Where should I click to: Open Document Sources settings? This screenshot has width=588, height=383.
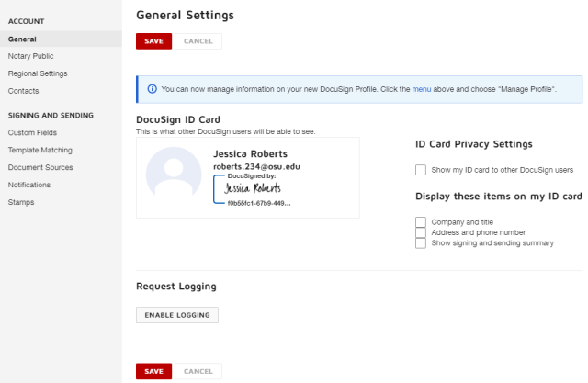click(40, 167)
